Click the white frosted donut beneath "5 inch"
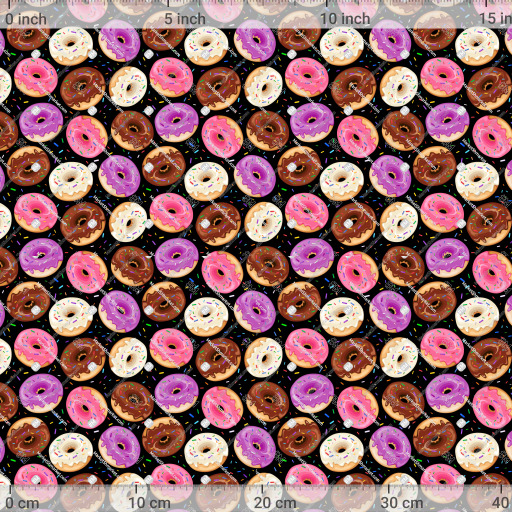The height and width of the screenshot is (512, 512). [x=206, y=46]
